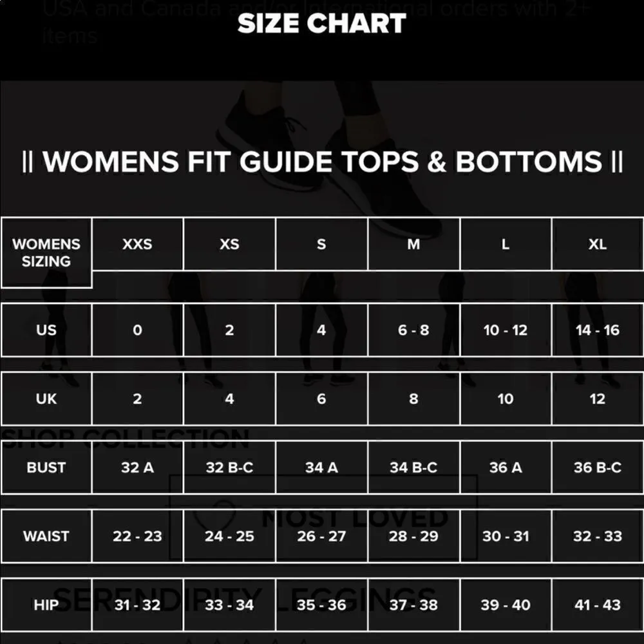
Task: Select the 36 A bust cell
Action: [x=506, y=468]
